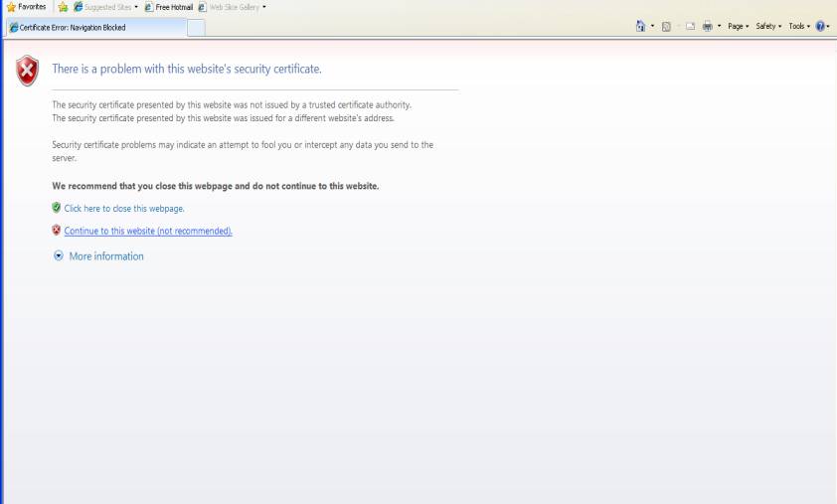Image resolution: width=837 pixels, height=504 pixels.
Task: Click the blue Help question mark icon
Action: click(820, 26)
